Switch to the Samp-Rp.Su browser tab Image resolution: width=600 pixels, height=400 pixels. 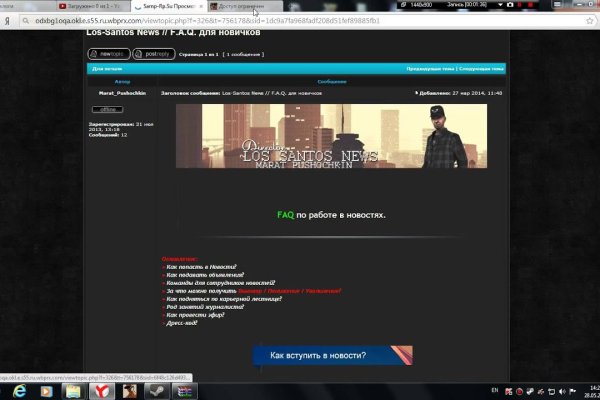coord(160,6)
